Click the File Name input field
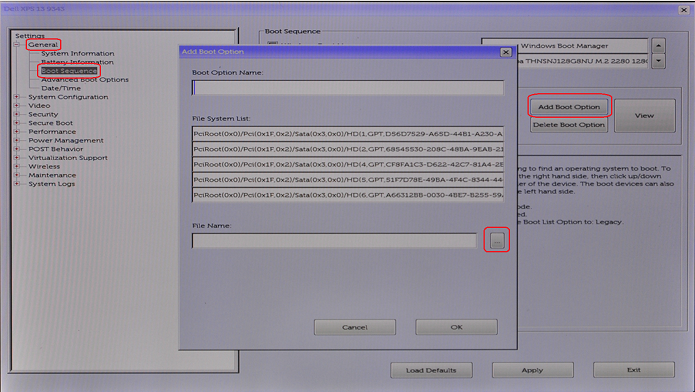This screenshot has height=392, width=695. 334,240
